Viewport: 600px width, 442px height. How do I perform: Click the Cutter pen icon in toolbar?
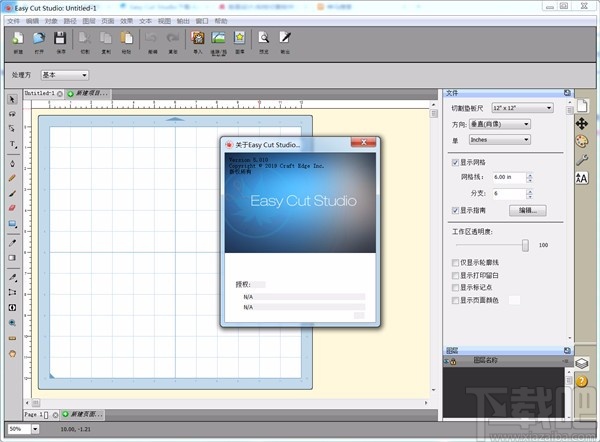pos(285,38)
